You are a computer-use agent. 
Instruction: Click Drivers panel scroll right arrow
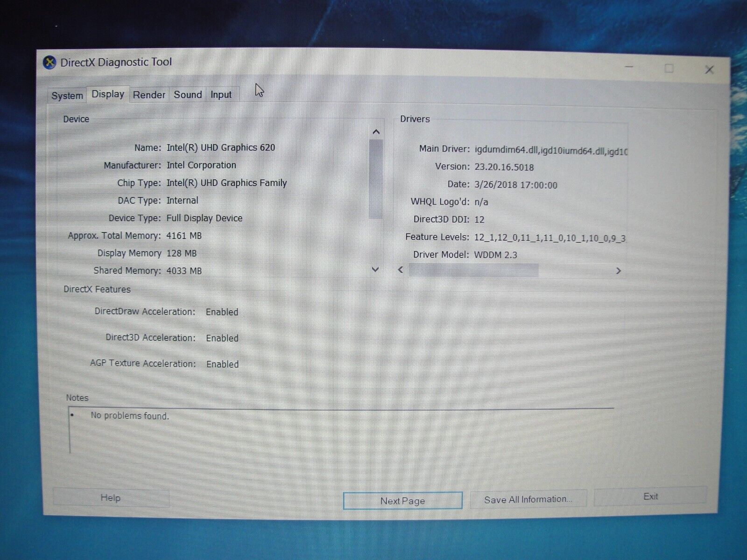pos(619,271)
